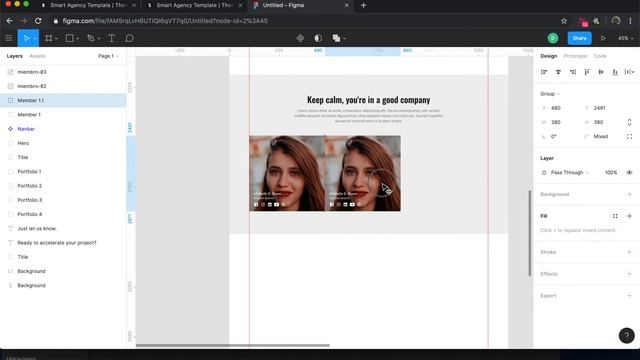This screenshot has height=360, width=640.
Task: Open Pen tool options dropdown arrow
Action: pos(99,38)
